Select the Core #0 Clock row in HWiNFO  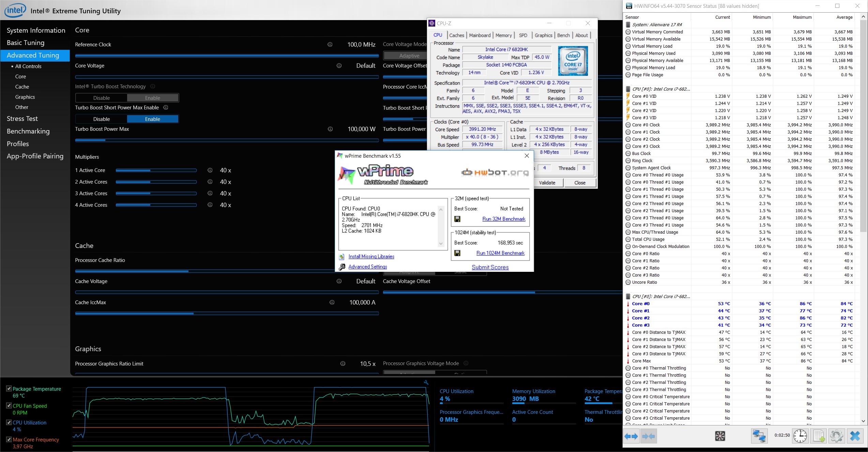point(740,125)
